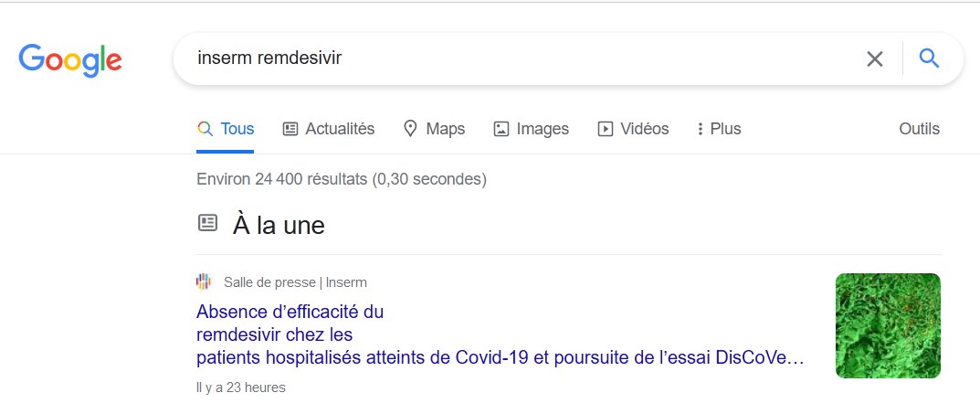Click the Google logo to go home
This screenshot has width=980, height=414.
click(x=70, y=60)
